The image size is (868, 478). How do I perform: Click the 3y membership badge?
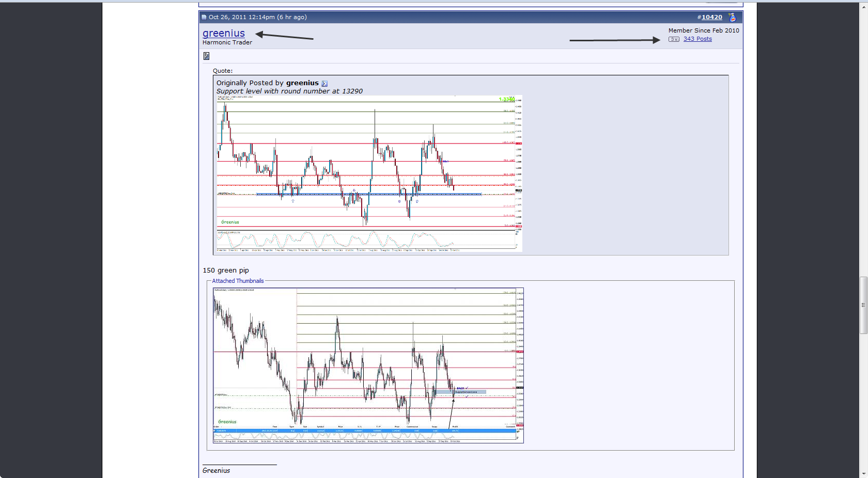coord(674,39)
